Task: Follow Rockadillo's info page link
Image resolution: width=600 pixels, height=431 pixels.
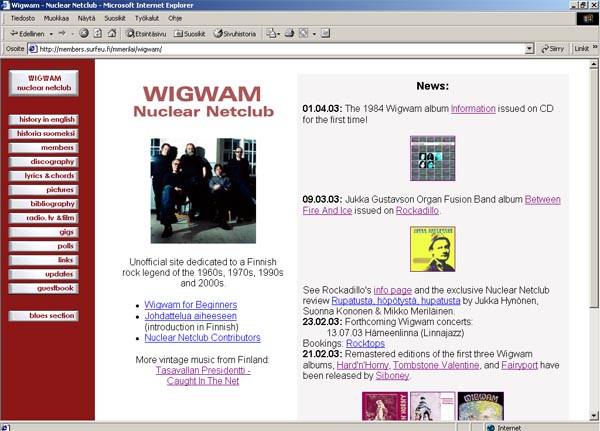Action: click(393, 291)
